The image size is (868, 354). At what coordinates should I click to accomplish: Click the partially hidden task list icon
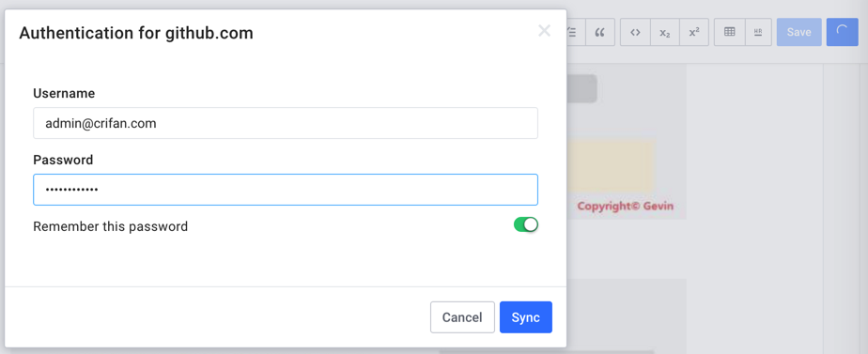pos(575,32)
